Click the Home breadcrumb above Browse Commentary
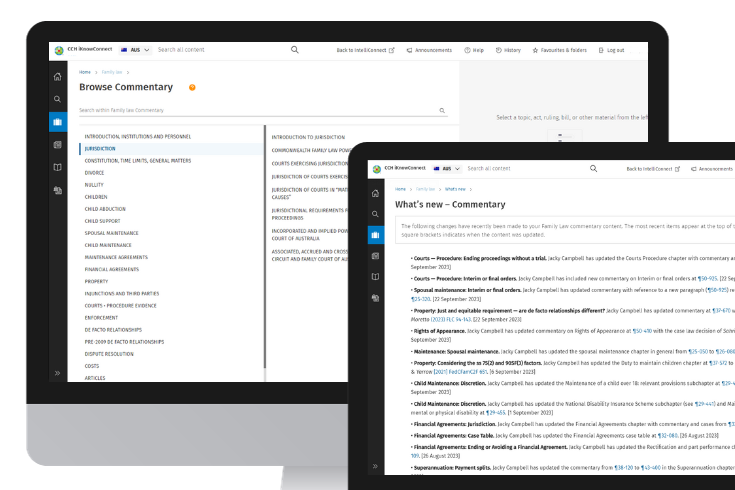Image resolution: width=735 pixels, height=490 pixels. tap(85, 72)
